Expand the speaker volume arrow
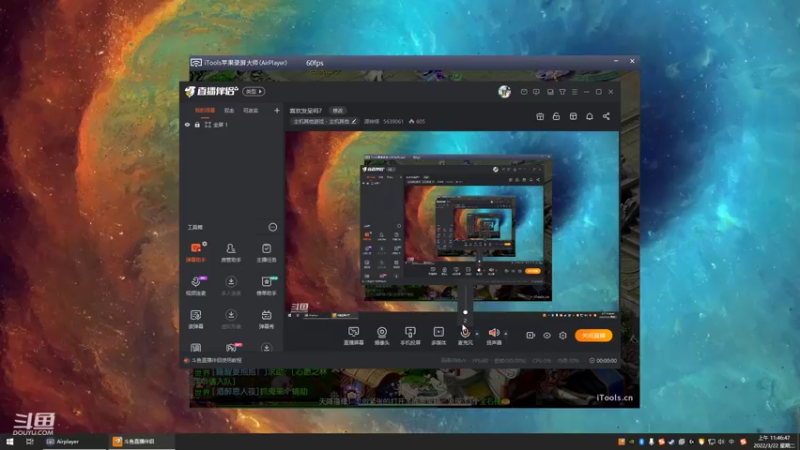Image resolution: width=800 pixels, height=450 pixels. 506,334
